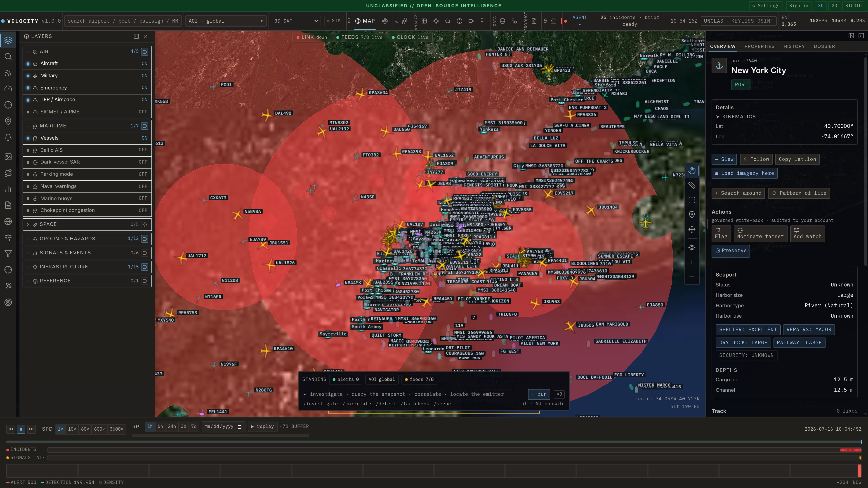Image resolution: width=868 pixels, height=488 pixels.
Task: Click the main timeline scrubber bar
Action: [434, 442]
